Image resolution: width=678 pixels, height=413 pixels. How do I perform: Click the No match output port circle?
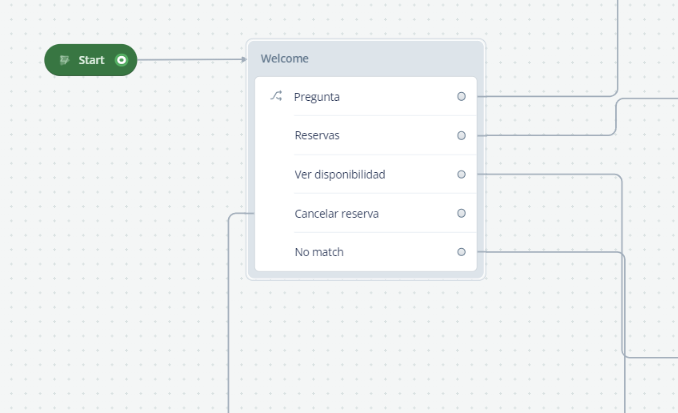coord(461,252)
